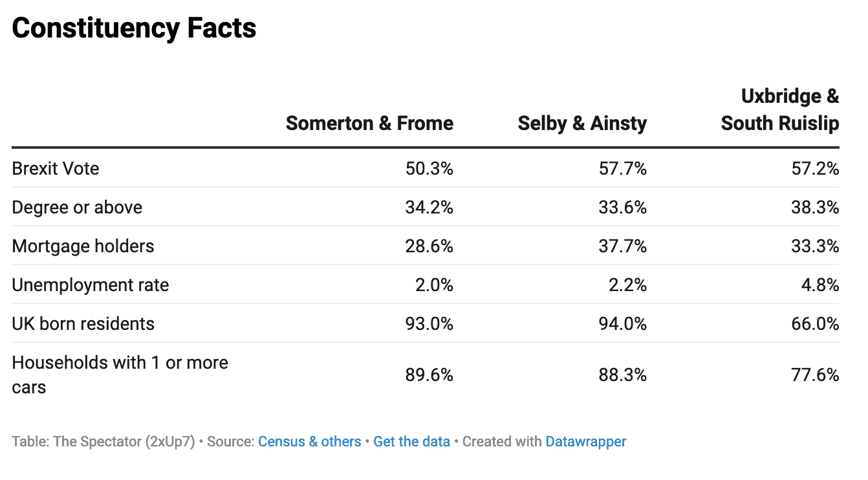Click the 37.7% mortgage holders cell
The height and width of the screenshot is (480, 868).
623,246
